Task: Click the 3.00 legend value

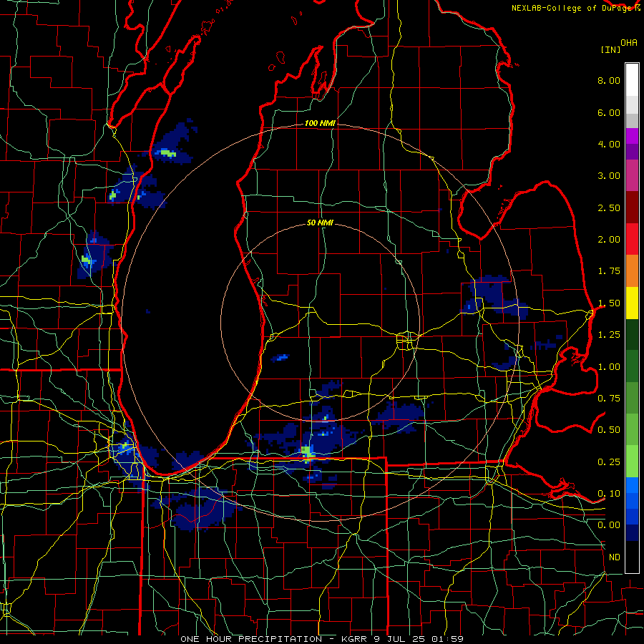Action: point(609,176)
